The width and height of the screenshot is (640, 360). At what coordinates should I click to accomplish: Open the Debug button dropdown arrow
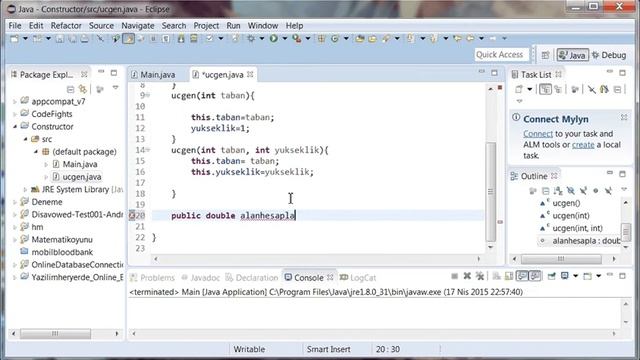(x=262, y=38)
